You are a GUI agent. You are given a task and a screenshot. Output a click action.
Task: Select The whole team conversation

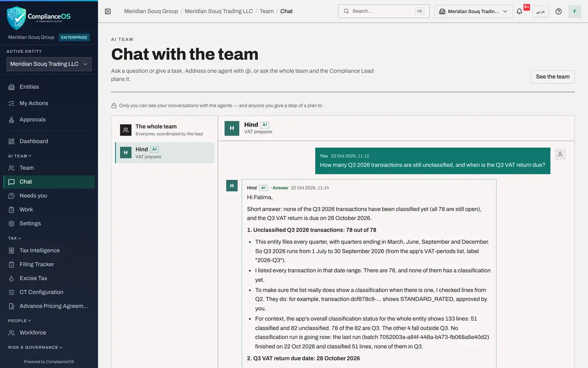(x=165, y=130)
